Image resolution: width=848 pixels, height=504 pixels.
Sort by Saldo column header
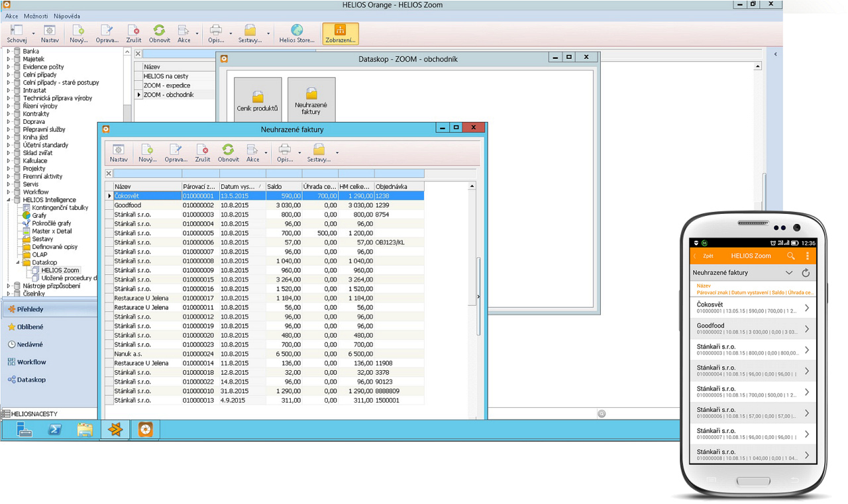click(284, 187)
